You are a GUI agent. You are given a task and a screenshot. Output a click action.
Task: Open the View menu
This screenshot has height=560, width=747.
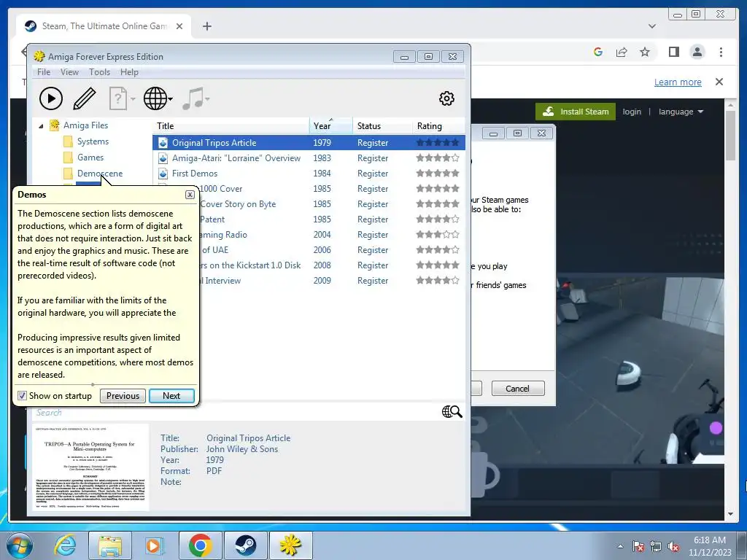click(x=69, y=72)
